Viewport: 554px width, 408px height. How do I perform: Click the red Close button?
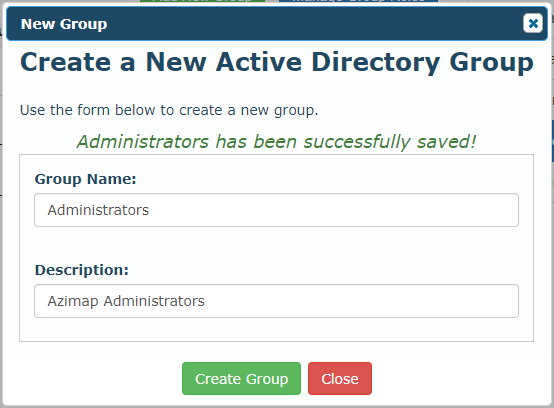coord(340,378)
